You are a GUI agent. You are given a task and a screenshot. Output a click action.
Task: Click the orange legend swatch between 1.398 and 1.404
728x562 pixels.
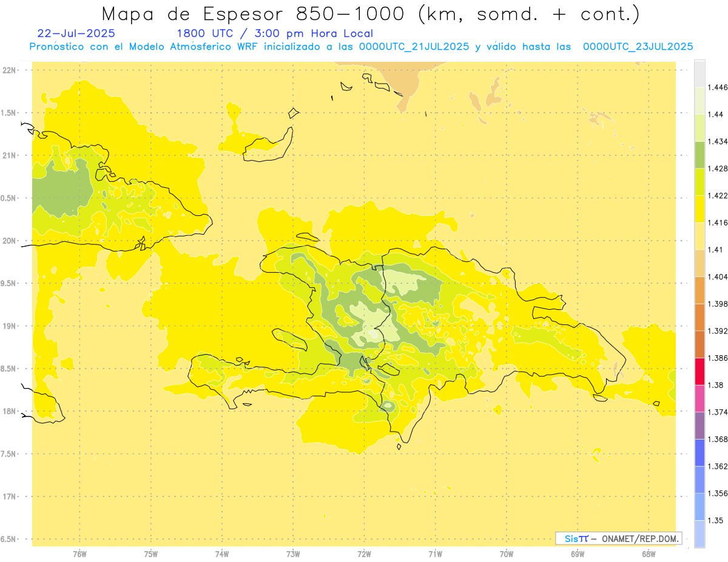pos(699,290)
